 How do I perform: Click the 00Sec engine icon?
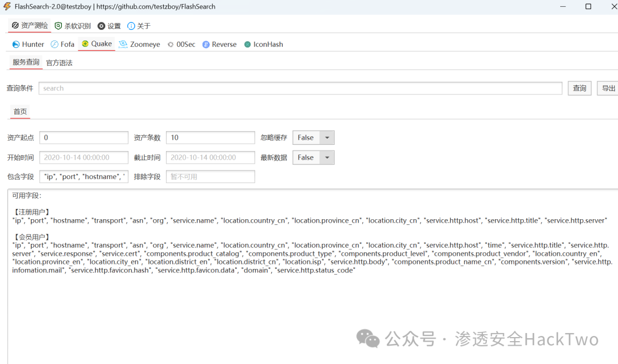(171, 45)
